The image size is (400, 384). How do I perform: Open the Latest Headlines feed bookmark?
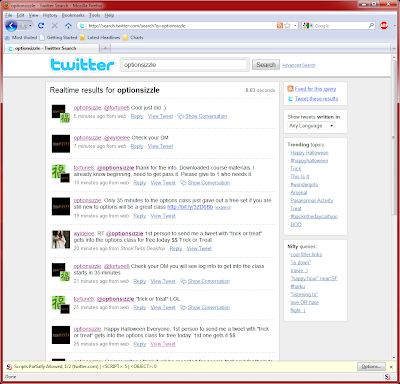[x=100, y=38]
